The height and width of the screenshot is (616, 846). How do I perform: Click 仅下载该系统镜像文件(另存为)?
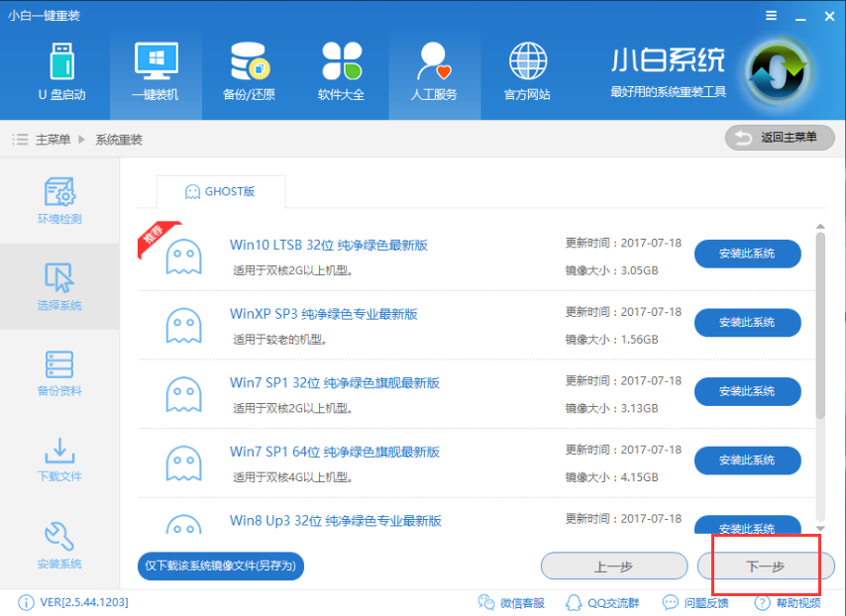(x=222, y=565)
